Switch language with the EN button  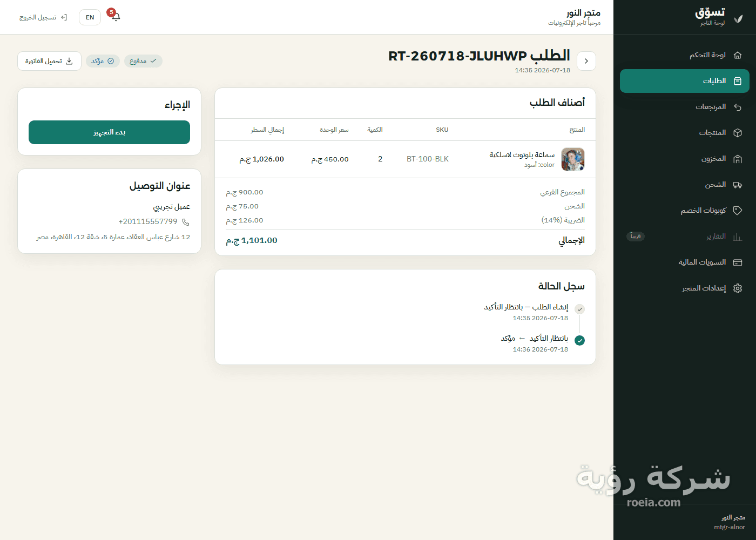(x=90, y=17)
